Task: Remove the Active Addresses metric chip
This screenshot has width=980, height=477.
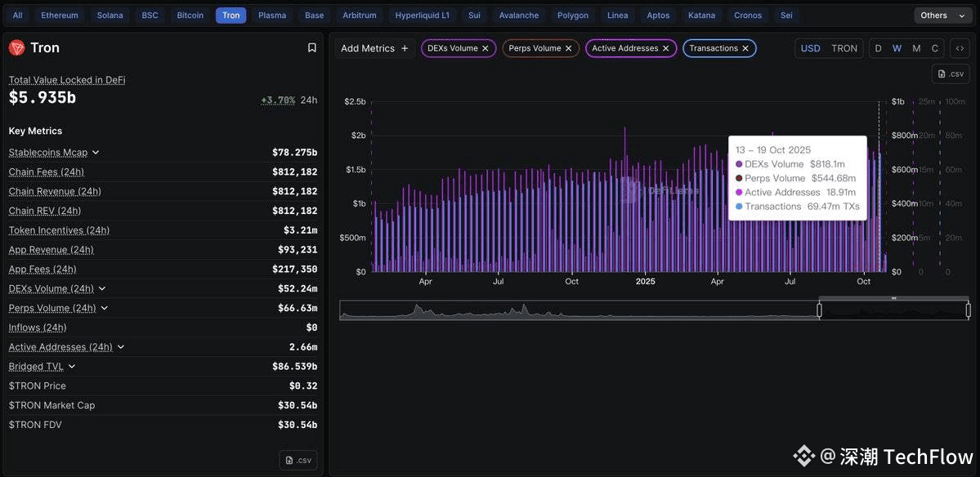Action: coord(666,49)
